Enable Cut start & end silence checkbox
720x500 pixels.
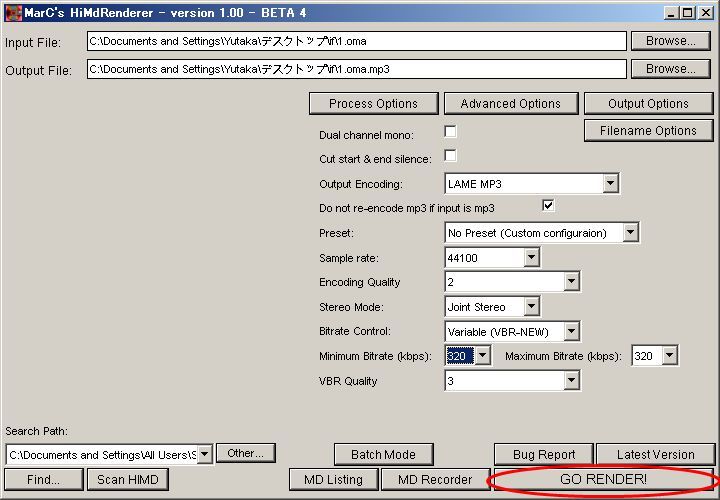point(450,156)
